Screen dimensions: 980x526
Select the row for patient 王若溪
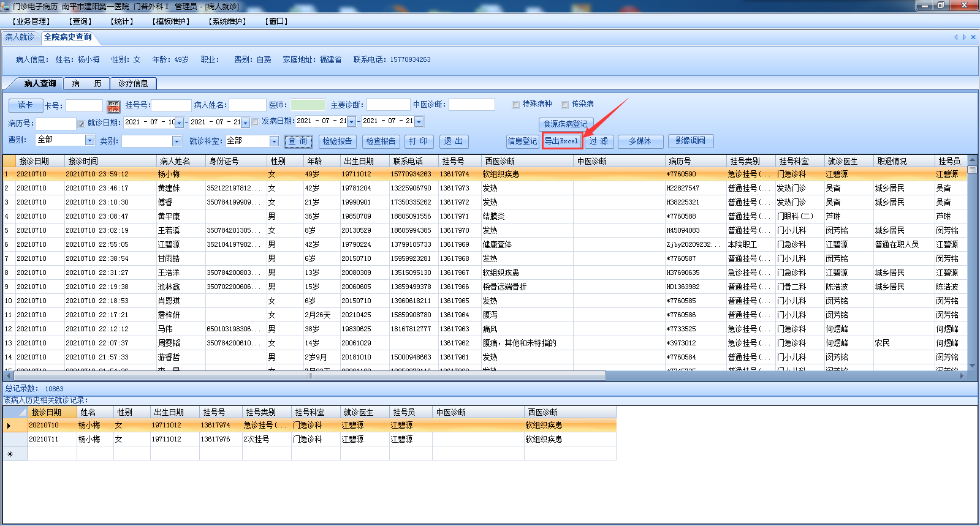pos(485,231)
